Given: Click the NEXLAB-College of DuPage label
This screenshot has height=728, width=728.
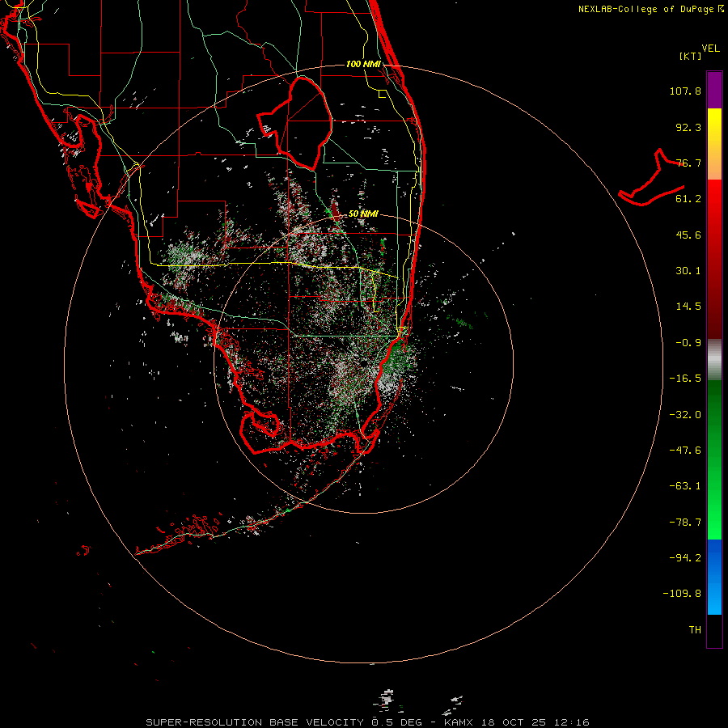Looking at the screenshot, I should coord(650,9).
